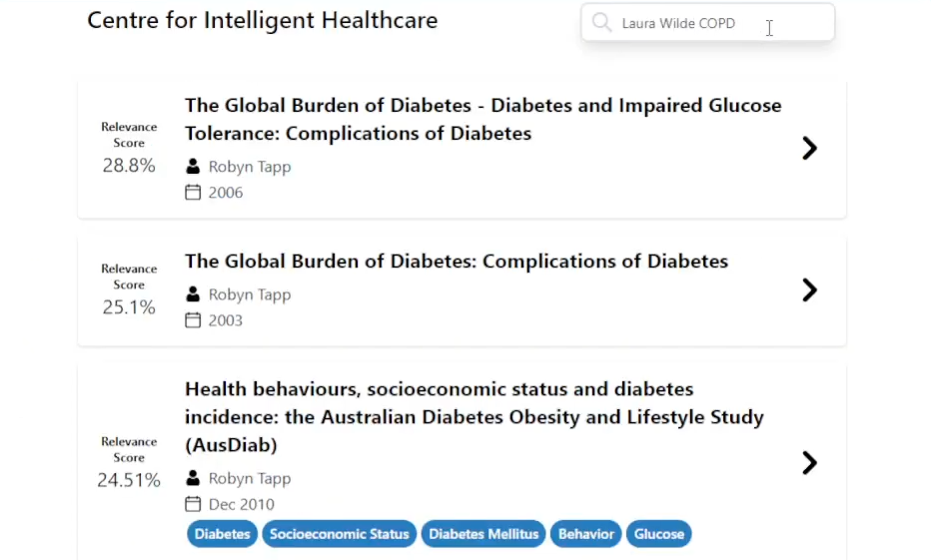Screen dimensions: 931x560
Task: Click the calendar icon beside Dec 2010
Action: coord(194,504)
